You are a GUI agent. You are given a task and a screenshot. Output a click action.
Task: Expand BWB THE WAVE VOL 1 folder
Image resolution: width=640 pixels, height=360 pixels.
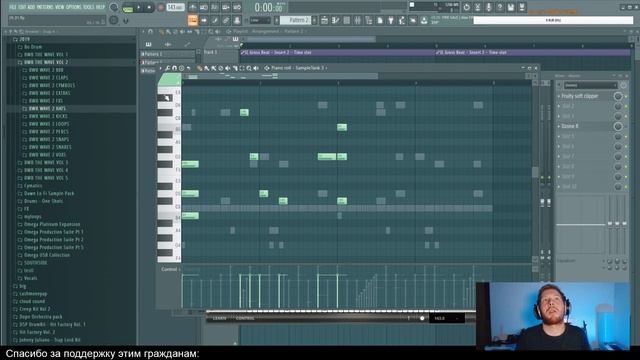click(43, 55)
